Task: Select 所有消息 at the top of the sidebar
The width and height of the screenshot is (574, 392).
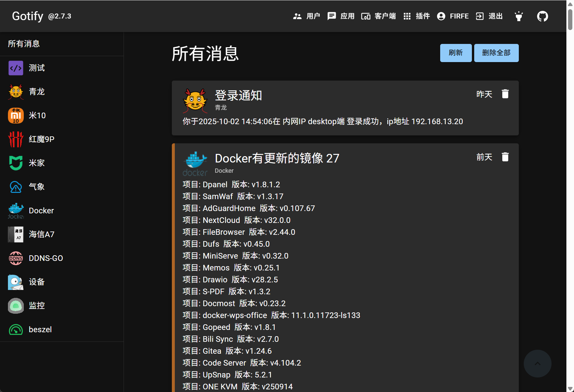Action: point(23,43)
